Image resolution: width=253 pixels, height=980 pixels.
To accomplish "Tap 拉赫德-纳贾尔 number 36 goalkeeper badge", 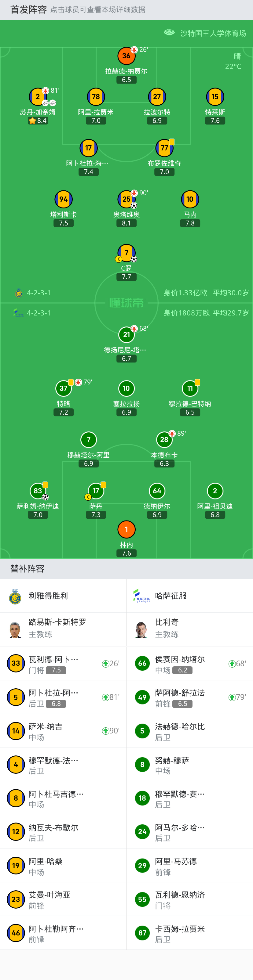I will point(127,56).
